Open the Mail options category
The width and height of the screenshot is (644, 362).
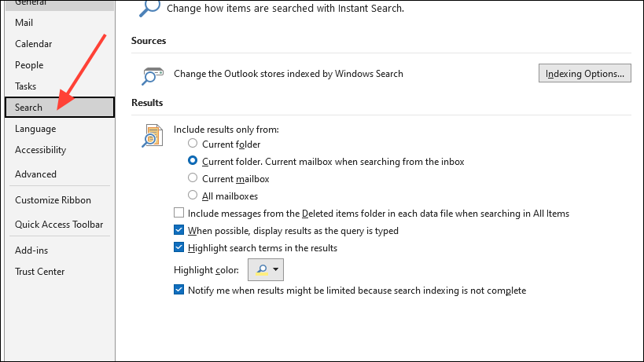tap(24, 23)
